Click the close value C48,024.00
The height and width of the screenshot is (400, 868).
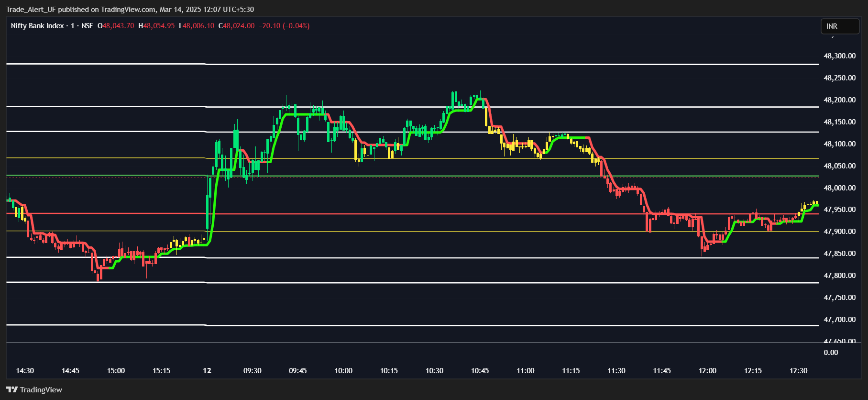coord(236,26)
